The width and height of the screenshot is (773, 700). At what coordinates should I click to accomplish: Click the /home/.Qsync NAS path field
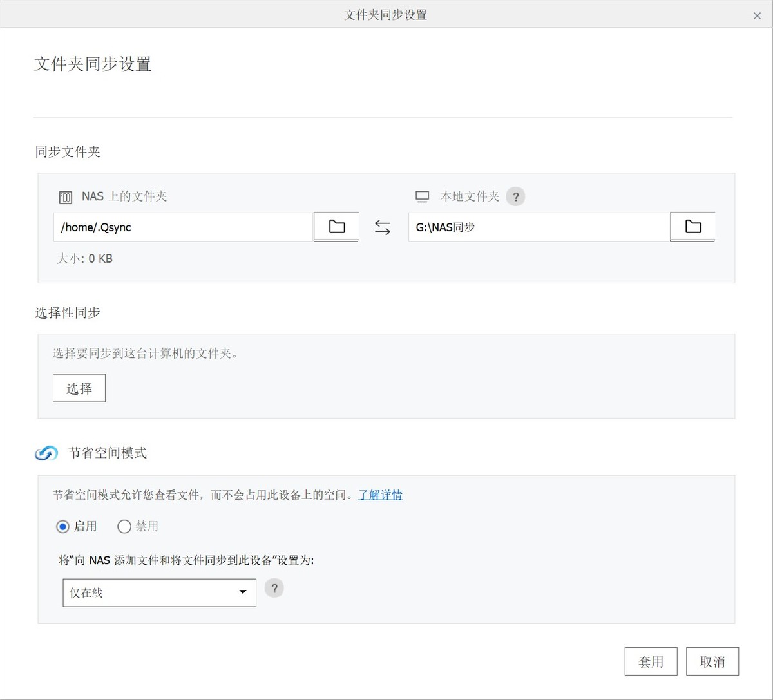183,227
